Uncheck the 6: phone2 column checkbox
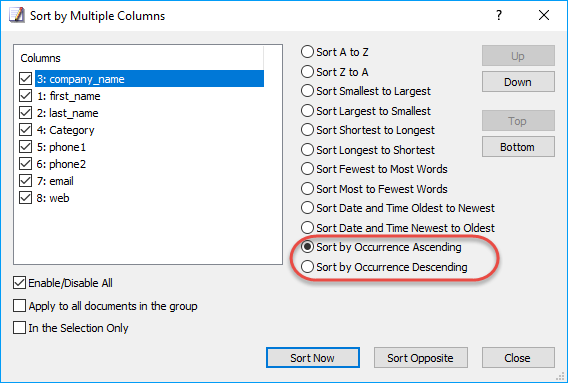This screenshot has width=568, height=383. 25,164
